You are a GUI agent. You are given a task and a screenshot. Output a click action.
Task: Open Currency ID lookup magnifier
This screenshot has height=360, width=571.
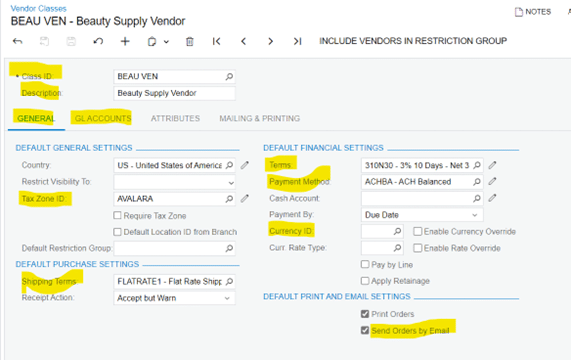(x=397, y=232)
